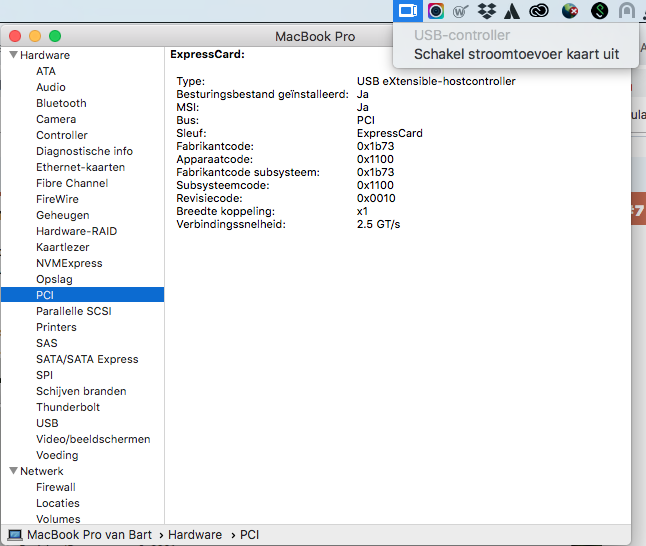Open Kaartlezer in the sidebar
Screen dimensions: 646x546
point(63,247)
